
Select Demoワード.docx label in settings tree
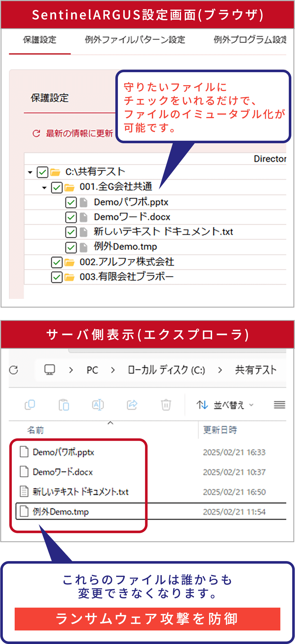point(132,217)
